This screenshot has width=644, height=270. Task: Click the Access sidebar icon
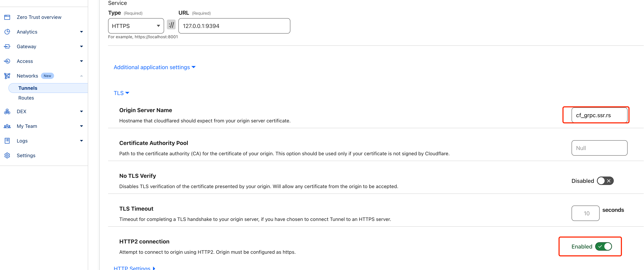pyautogui.click(x=7, y=61)
